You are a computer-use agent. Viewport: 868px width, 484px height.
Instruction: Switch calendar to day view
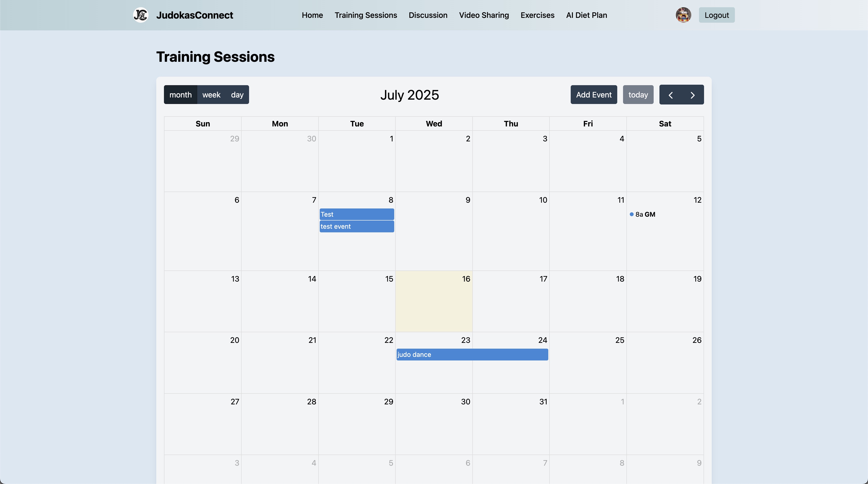coord(237,95)
